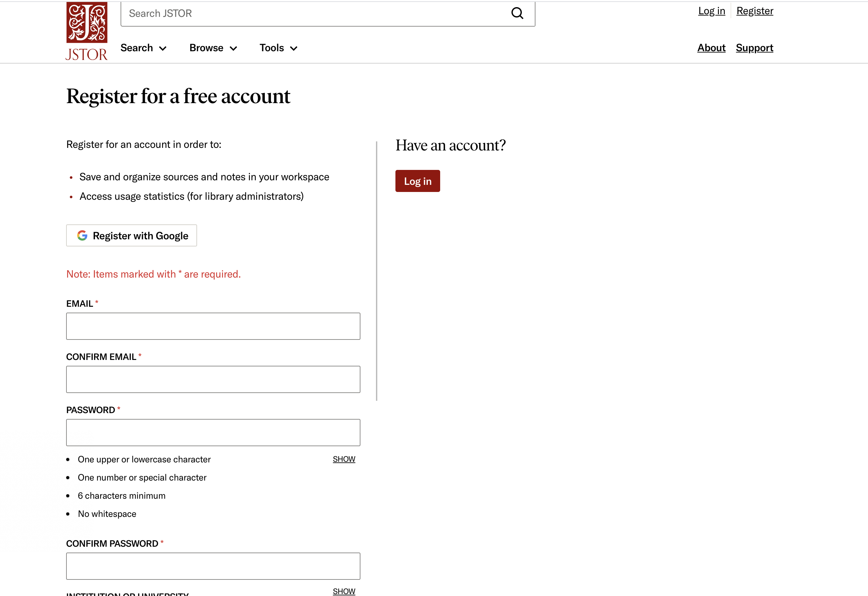Expand the Search dropdown menu
Viewport: 868px width, 596px height.
[143, 48]
